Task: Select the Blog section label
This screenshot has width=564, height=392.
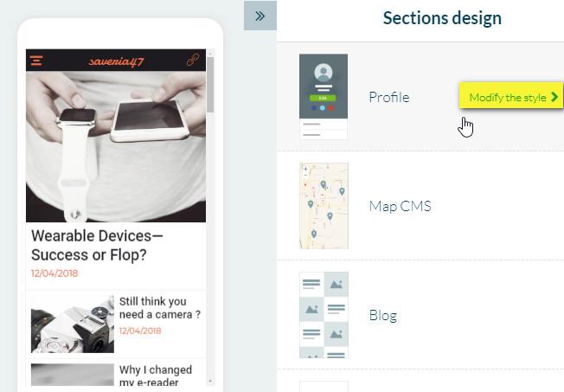Action: click(x=382, y=315)
